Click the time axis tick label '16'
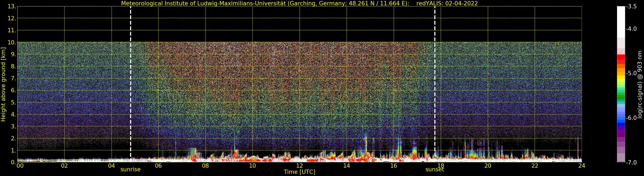The height and width of the screenshot is (176, 644). click(394, 166)
